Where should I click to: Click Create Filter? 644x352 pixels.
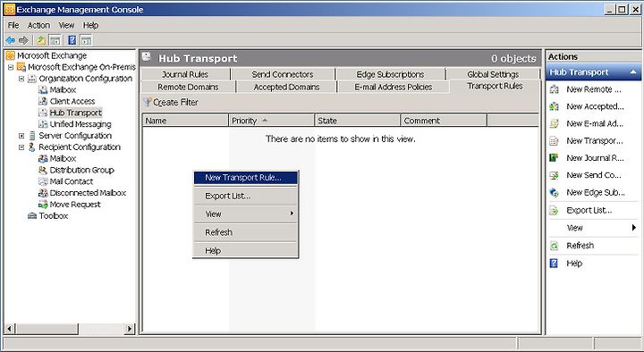point(171,102)
